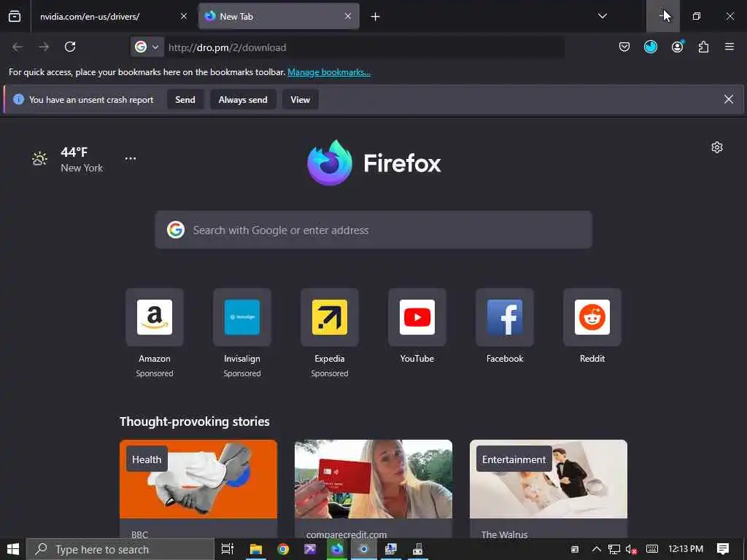Open the network status tray icon
747x560 pixels.
point(614,549)
